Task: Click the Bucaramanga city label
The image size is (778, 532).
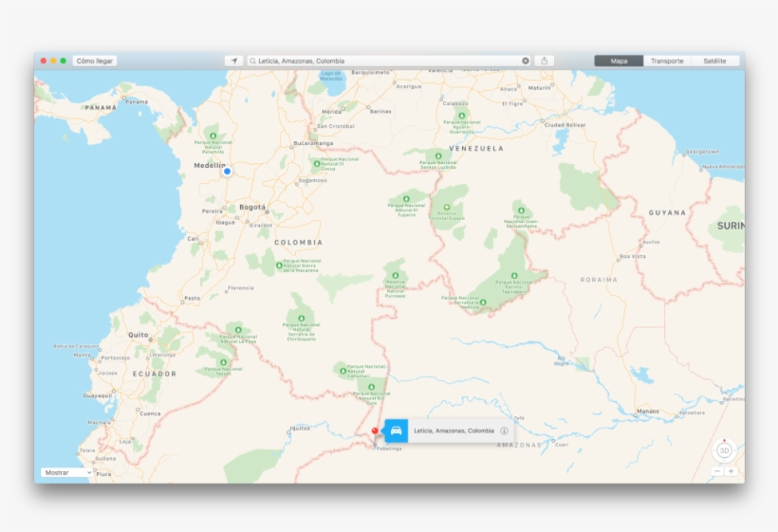Action: [313, 143]
